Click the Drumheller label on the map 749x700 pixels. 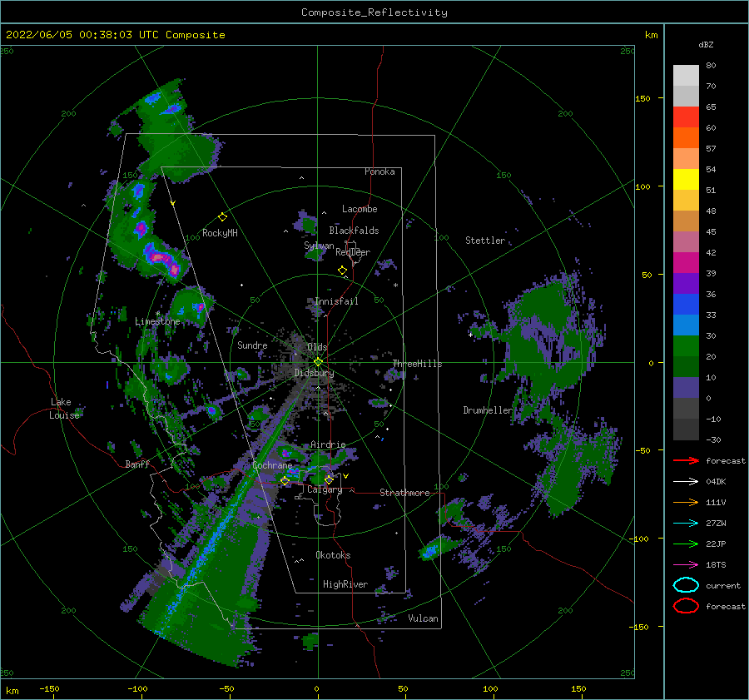488,410
